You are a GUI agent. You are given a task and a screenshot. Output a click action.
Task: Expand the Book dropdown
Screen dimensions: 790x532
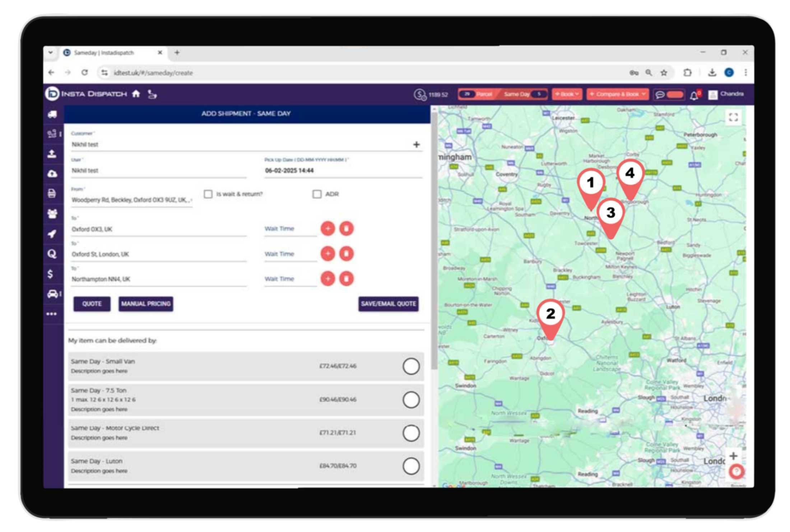pos(567,94)
